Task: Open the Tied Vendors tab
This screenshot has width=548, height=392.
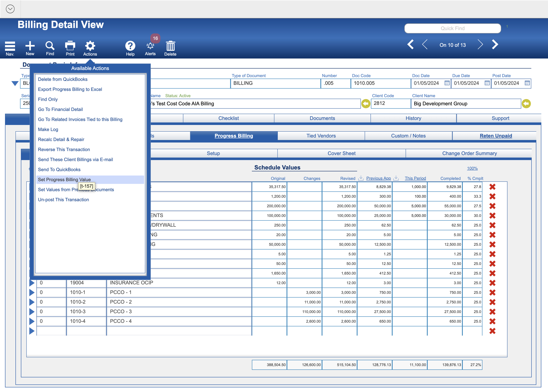Action: [x=321, y=136]
